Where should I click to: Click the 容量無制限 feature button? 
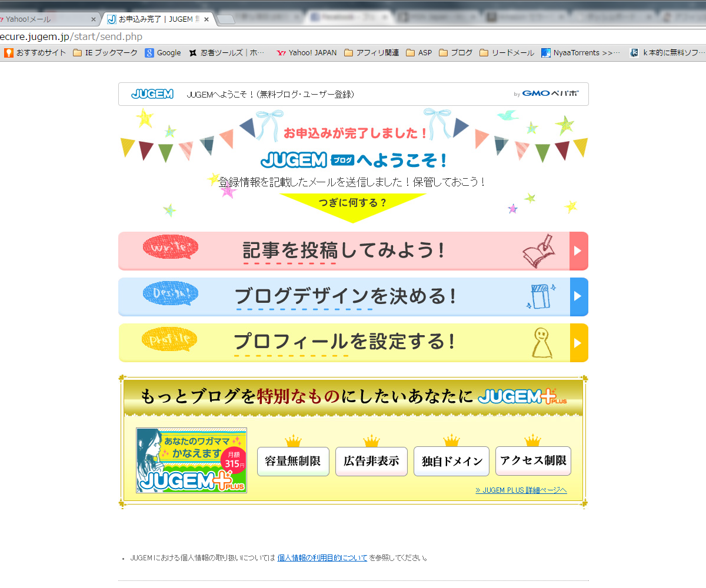tap(293, 461)
